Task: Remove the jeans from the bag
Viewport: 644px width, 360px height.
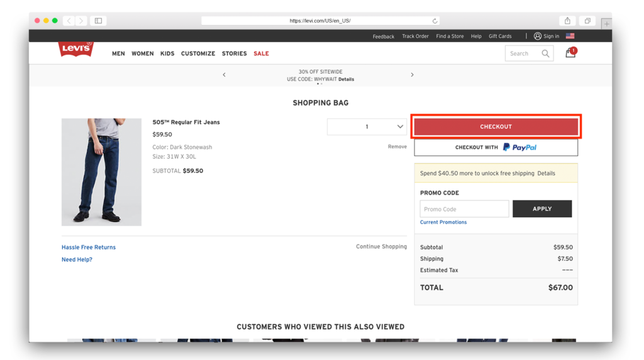Action: pos(397,147)
